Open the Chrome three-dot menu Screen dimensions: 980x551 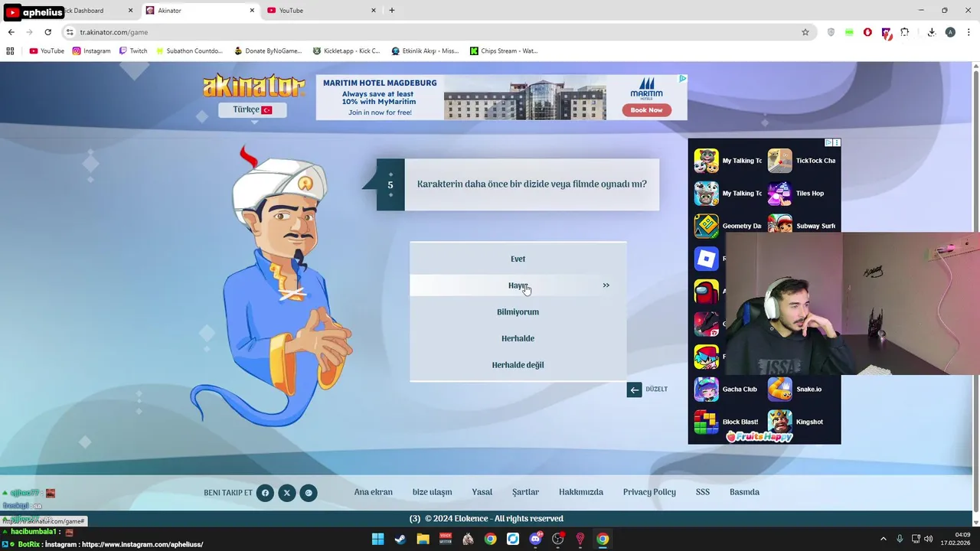[969, 32]
